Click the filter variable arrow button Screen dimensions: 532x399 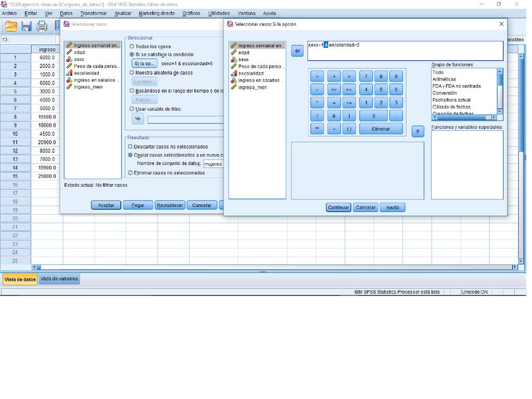138,119
